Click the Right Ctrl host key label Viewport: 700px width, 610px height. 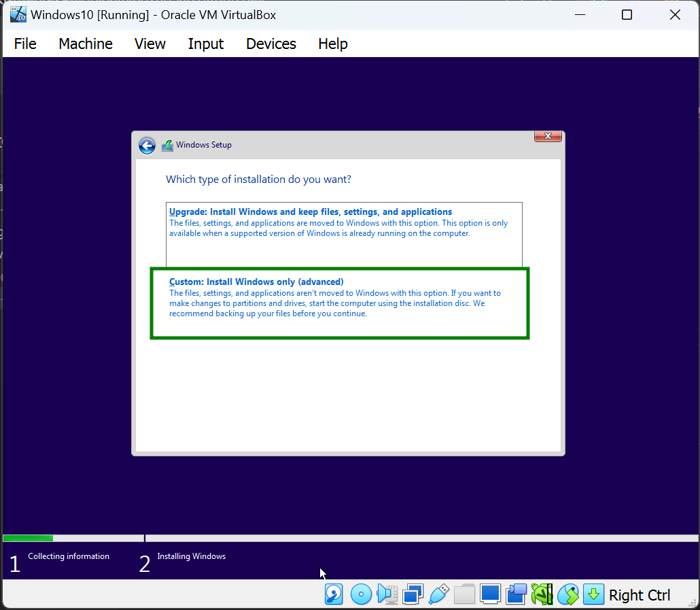(x=640, y=595)
